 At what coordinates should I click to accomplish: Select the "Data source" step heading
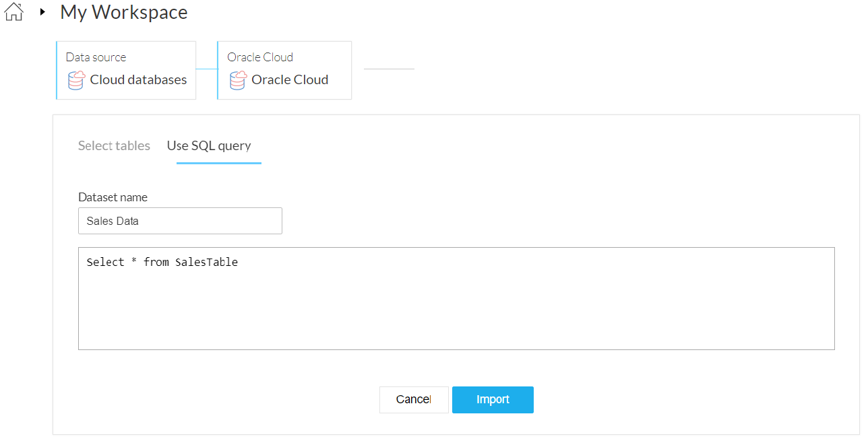tap(96, 57)
